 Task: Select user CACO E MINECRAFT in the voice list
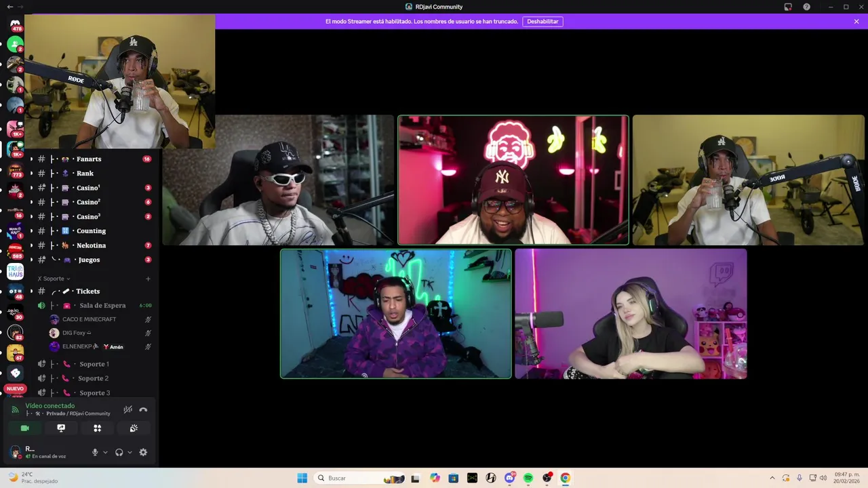(x=89, y=319)
